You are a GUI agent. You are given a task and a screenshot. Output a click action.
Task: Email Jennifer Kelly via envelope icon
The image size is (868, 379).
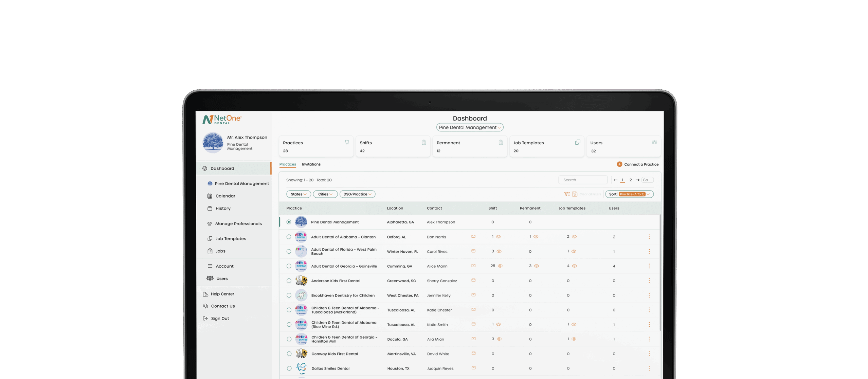pos(473,295)
